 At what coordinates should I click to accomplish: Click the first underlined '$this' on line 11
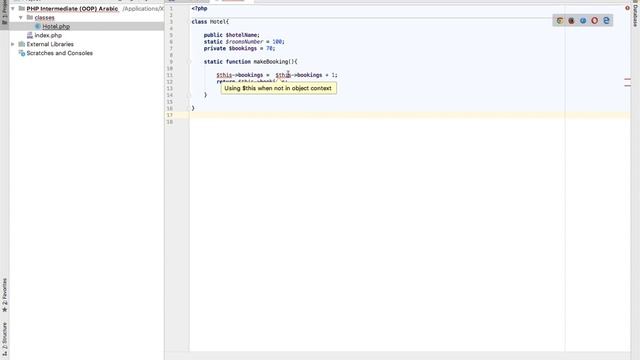(x=224, y=75)
